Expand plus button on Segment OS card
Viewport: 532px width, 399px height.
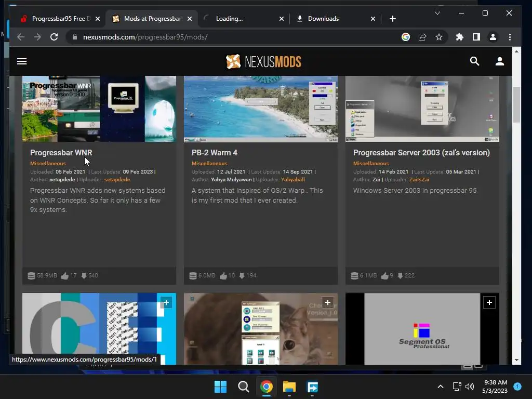489,302
